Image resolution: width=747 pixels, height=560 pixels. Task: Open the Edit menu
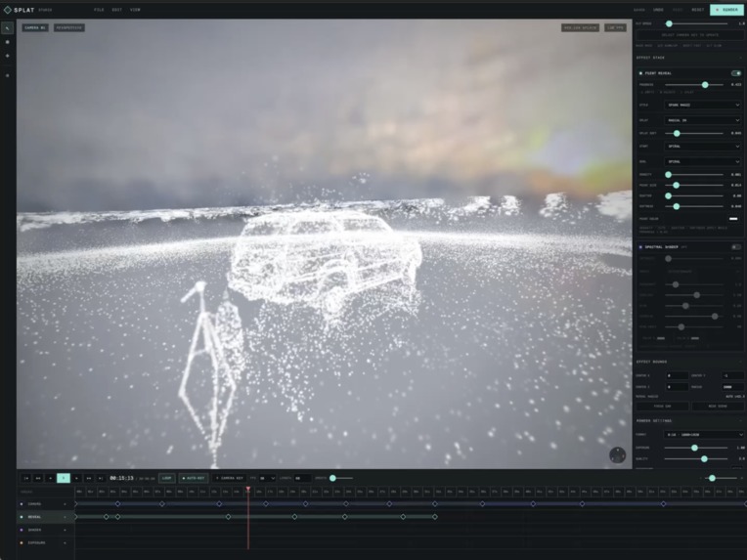(x=117, y=10)
